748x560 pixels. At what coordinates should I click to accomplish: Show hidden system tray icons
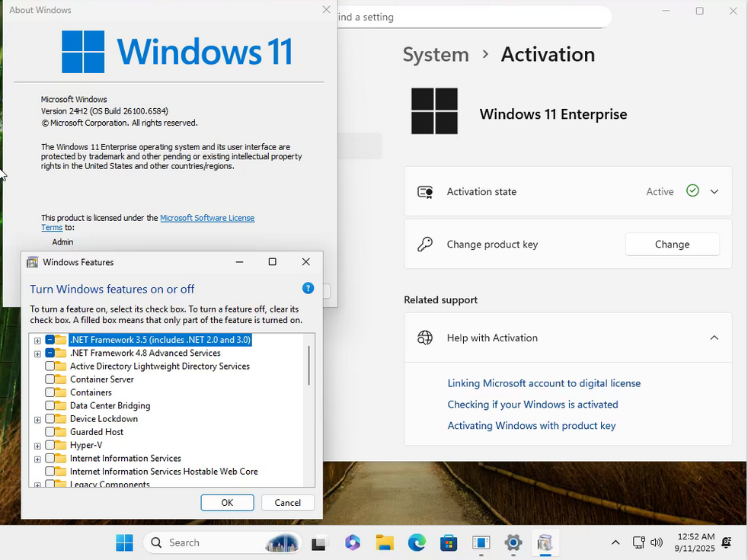616,542
